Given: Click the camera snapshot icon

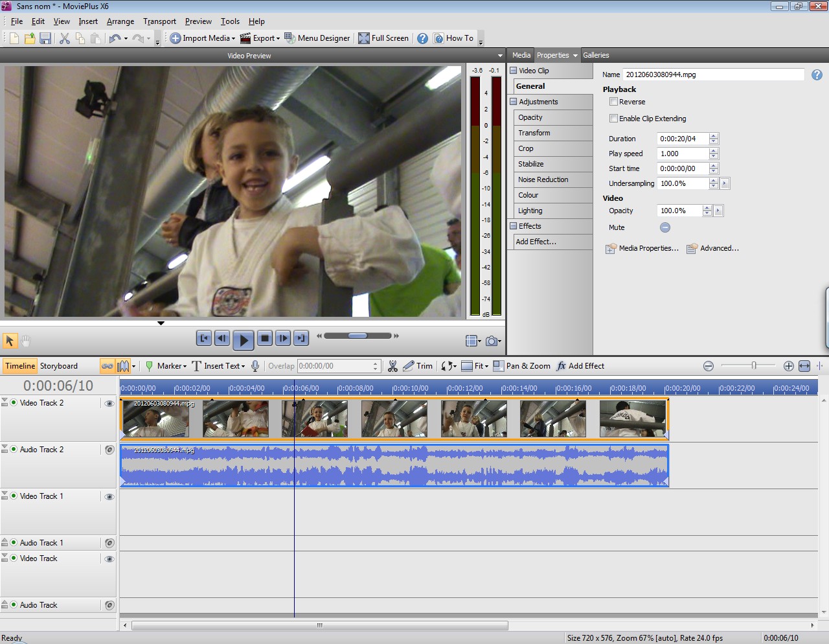Looking at the screenshot, I should coord(492,341).
